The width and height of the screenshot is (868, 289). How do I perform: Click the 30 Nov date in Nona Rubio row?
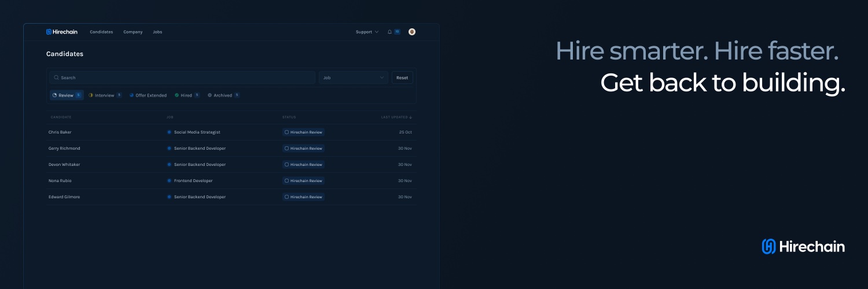[x=405, y=181]
